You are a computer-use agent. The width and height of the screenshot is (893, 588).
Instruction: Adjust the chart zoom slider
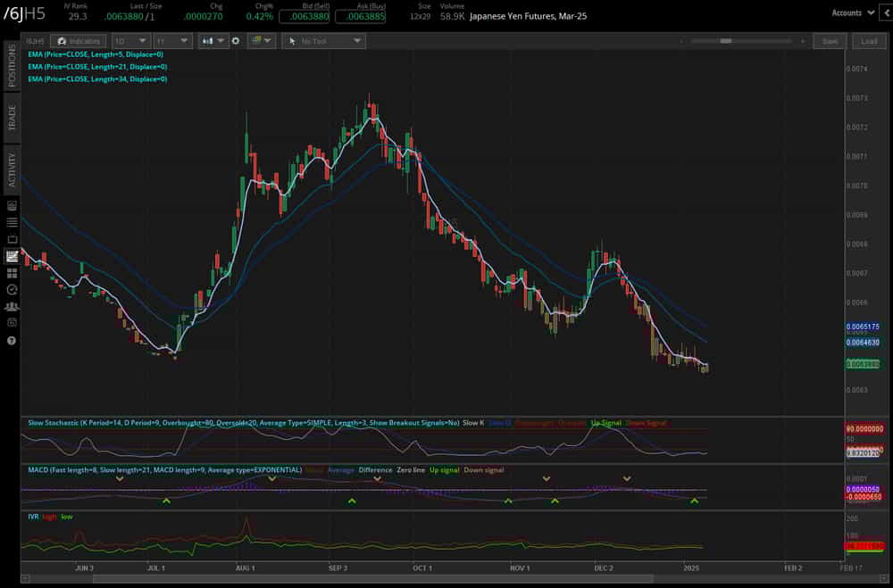click(728, 40)
